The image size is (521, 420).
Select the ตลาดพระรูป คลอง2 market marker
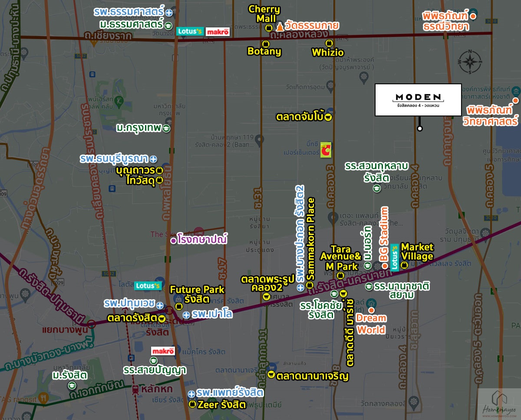click(267, 297)
